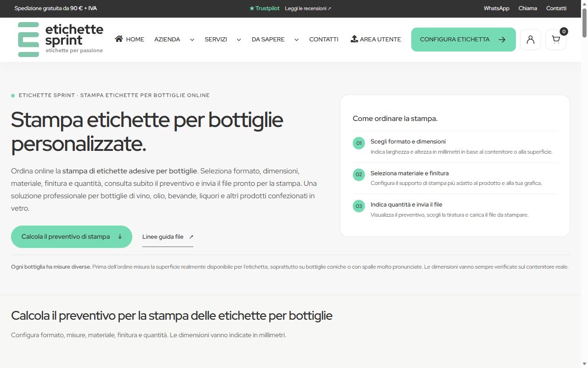Click the step 01 number badge
This screenshot has width=588, height=368.
pos(359,143)
